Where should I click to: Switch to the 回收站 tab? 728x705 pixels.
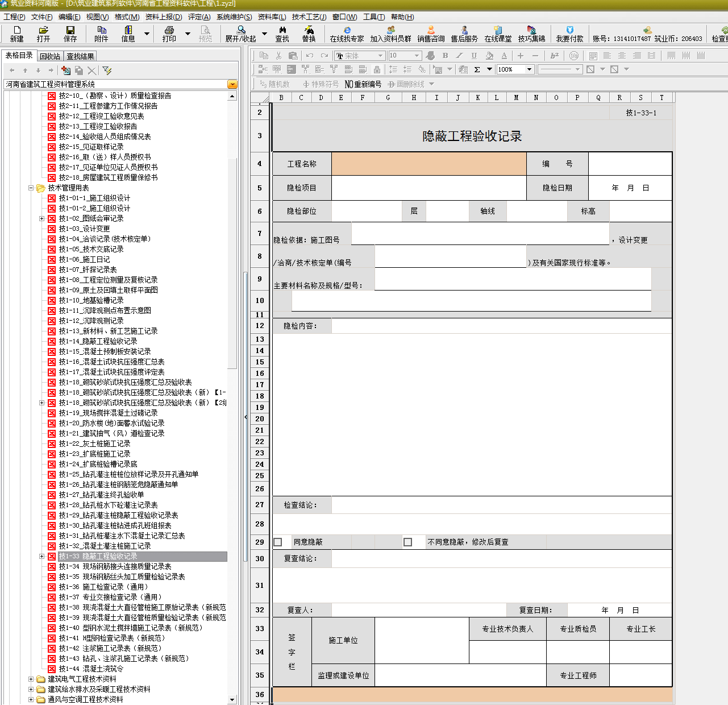coord(50,56)
